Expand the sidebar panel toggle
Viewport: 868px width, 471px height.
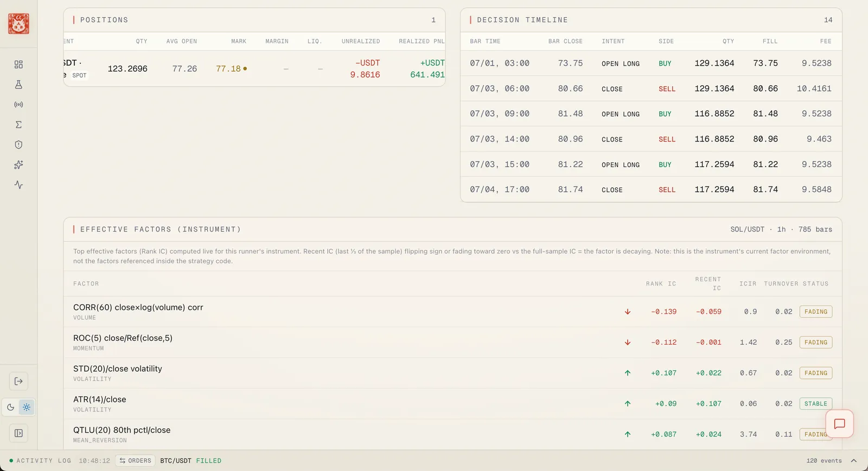[18, 433]
